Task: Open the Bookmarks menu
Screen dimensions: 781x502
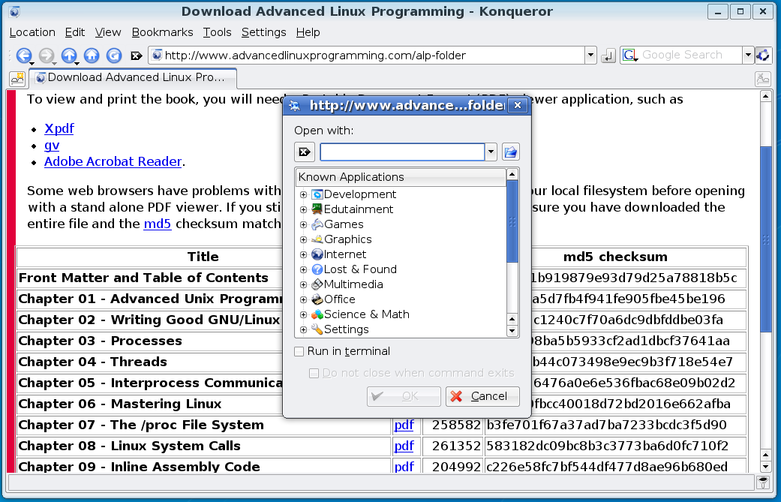Action: (x=162, y=32)
